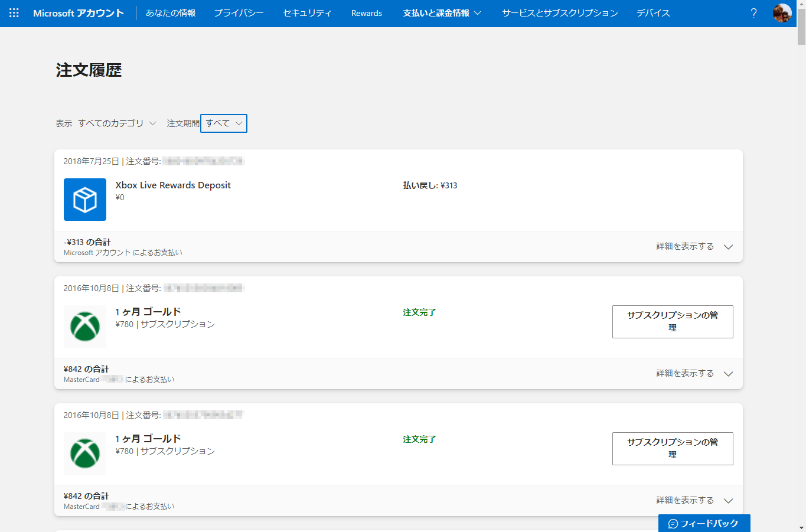
Task: Click first 1ヶ月 ゴールド product title
Action: click(148, 312)
